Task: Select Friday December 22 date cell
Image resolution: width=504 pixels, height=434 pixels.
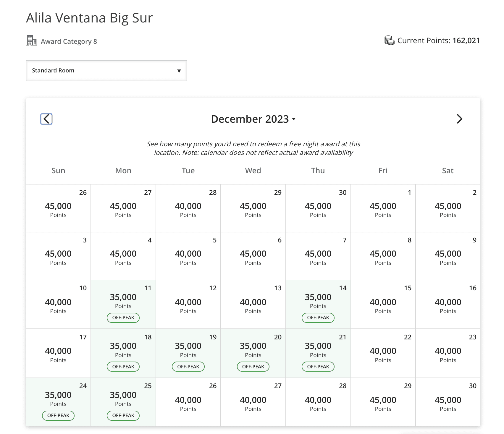Action: pos(383,353)
